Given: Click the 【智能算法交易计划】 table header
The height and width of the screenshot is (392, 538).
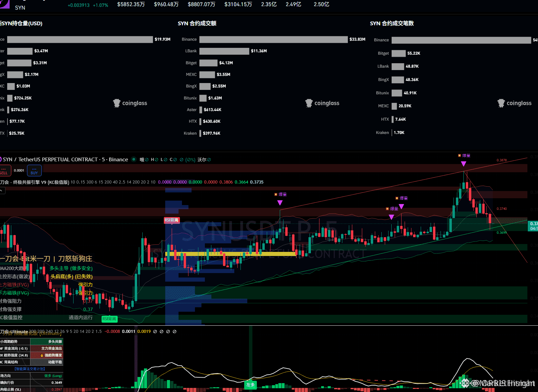Looking at the screenshot, I should click(x=30, y=369).
